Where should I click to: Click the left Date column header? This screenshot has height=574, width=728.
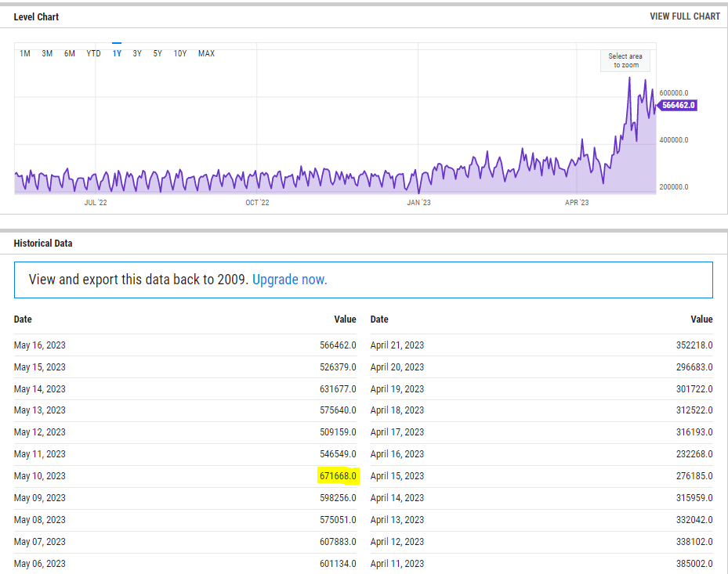pos(23,319)
